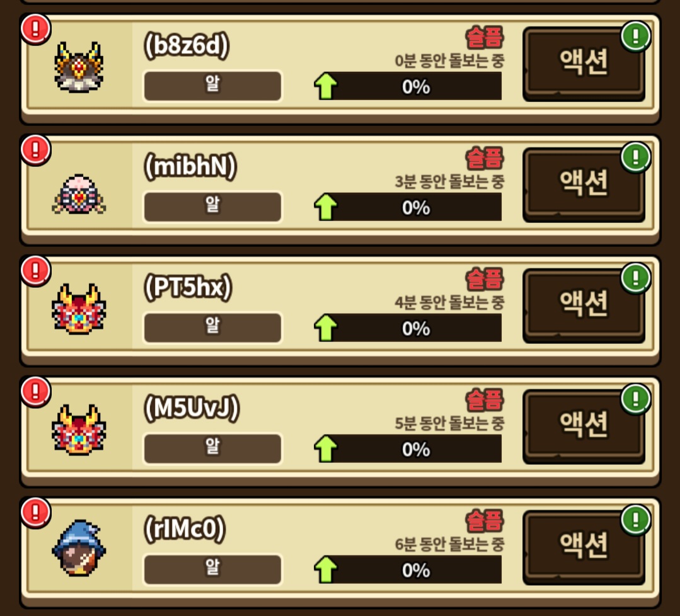Open 액션 for M5UvJ

(584, 427)
